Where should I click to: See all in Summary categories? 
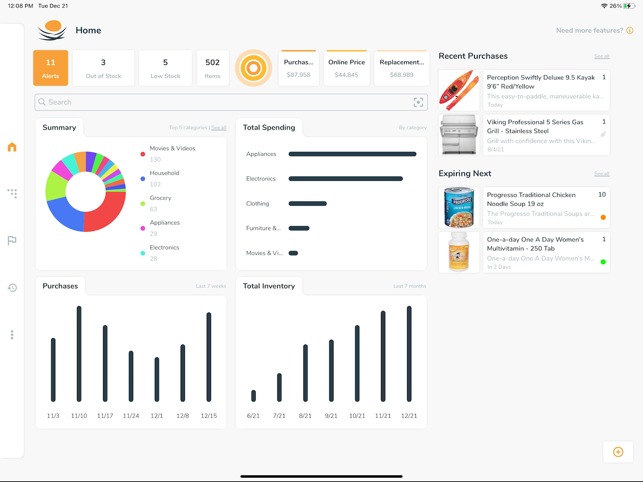click(219, 128)
